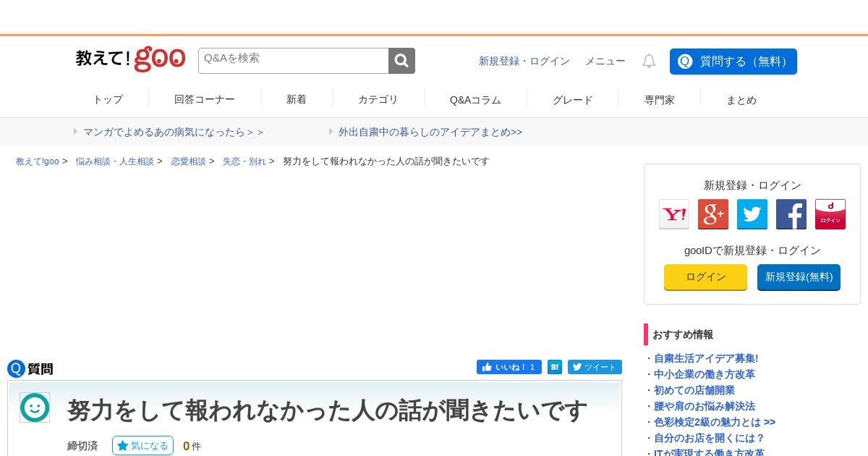Image resolution: width=868 pixels, height=456 pixels.
Task: Sign in with the Facebook icon
Action: (x=791, y=214)
